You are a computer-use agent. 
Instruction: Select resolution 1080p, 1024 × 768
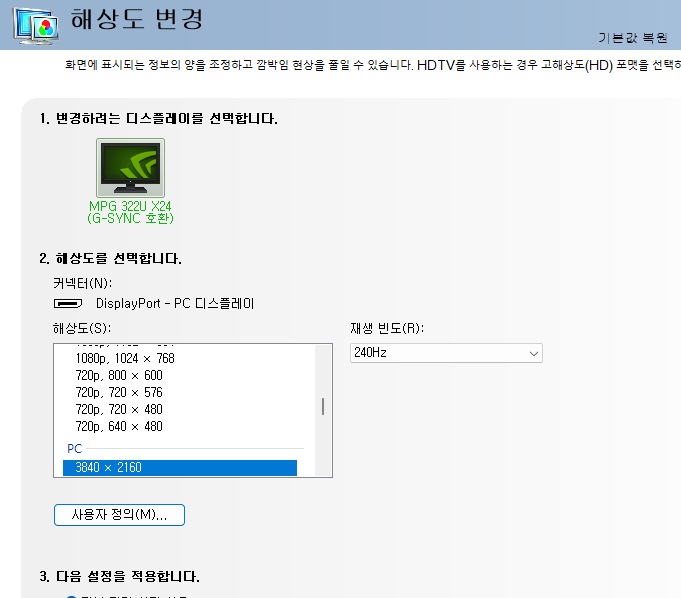click(x=125, y=358)
